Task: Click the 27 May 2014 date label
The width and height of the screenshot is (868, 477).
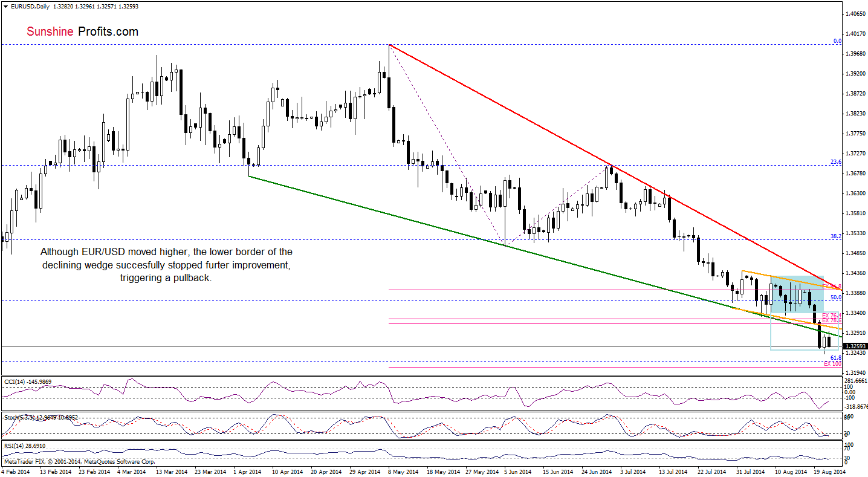Action: pos(482,471)
